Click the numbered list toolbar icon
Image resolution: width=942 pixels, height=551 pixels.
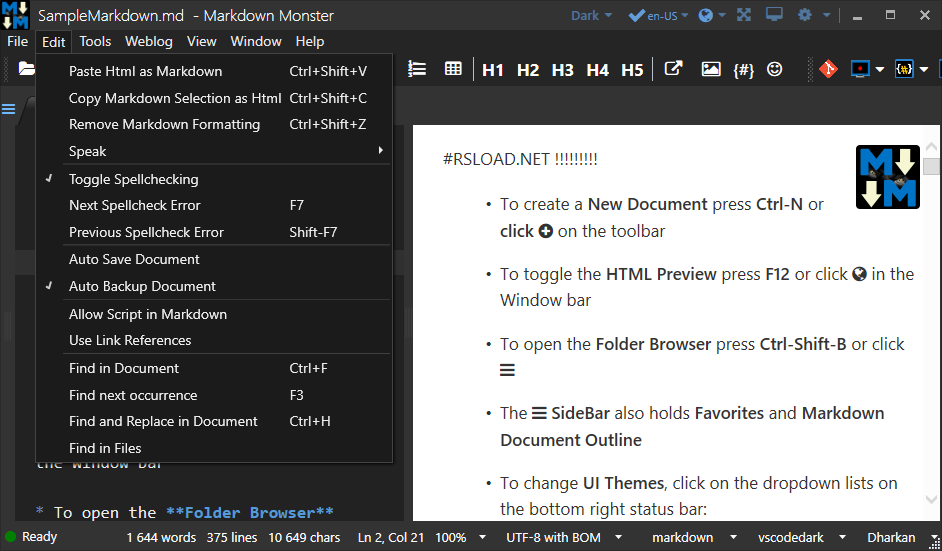(x=418, y=69)
